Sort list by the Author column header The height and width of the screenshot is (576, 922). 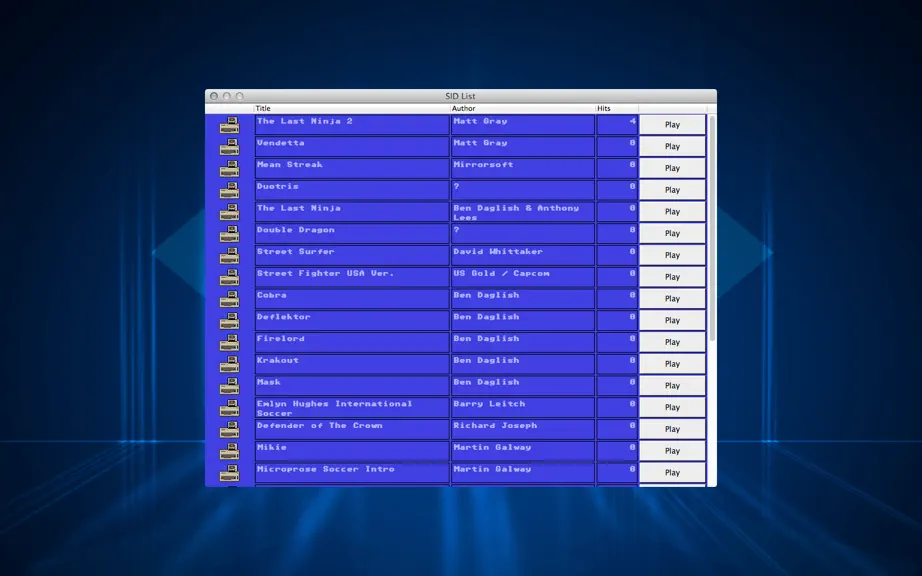tap(523, 108)
